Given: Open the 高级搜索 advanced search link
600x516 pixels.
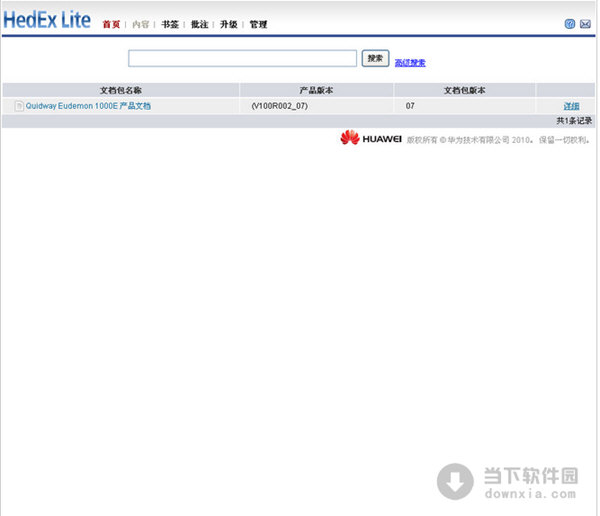Looking at the screenshot, I should pos(410,63).
